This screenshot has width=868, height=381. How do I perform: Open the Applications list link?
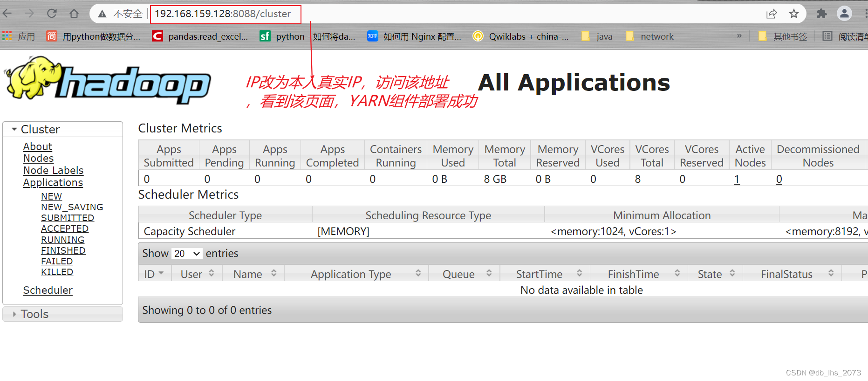click(x=53, y=183)
